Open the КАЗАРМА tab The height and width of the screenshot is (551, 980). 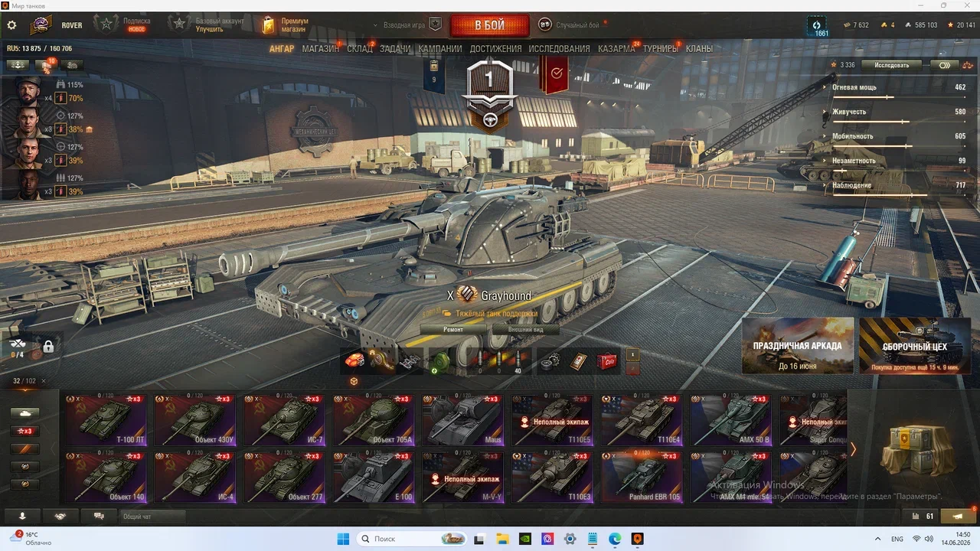[x=616, y=48]
